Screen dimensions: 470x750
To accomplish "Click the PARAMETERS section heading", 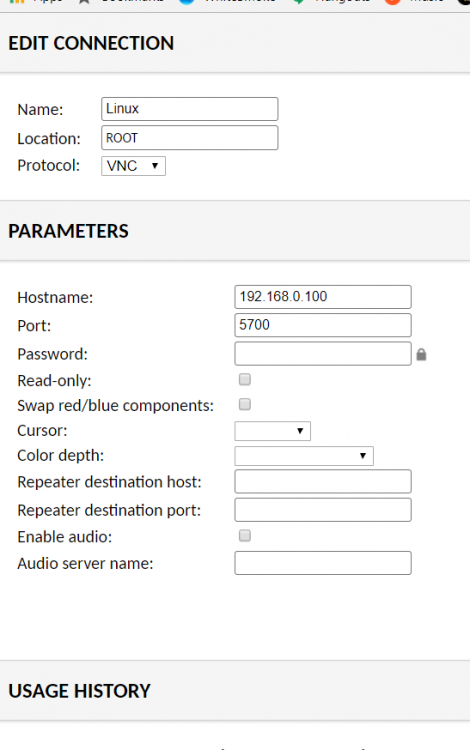I will tap(68, 232).
